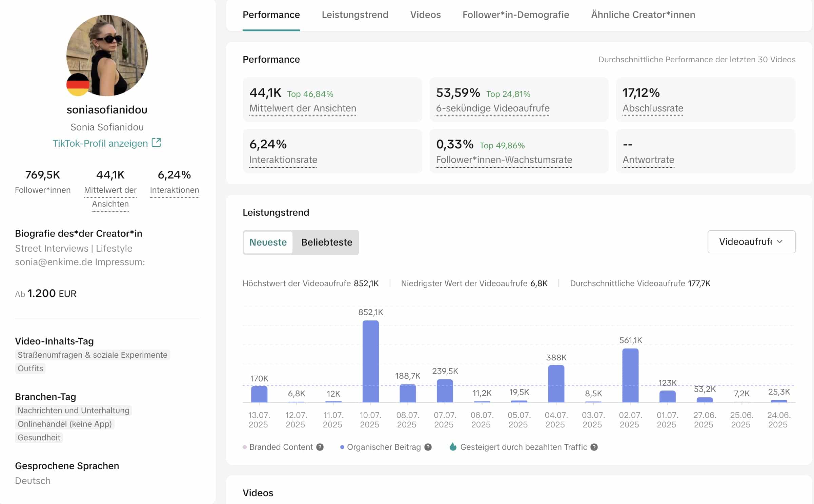Select the Neueste toggle option

pos(268,242)
